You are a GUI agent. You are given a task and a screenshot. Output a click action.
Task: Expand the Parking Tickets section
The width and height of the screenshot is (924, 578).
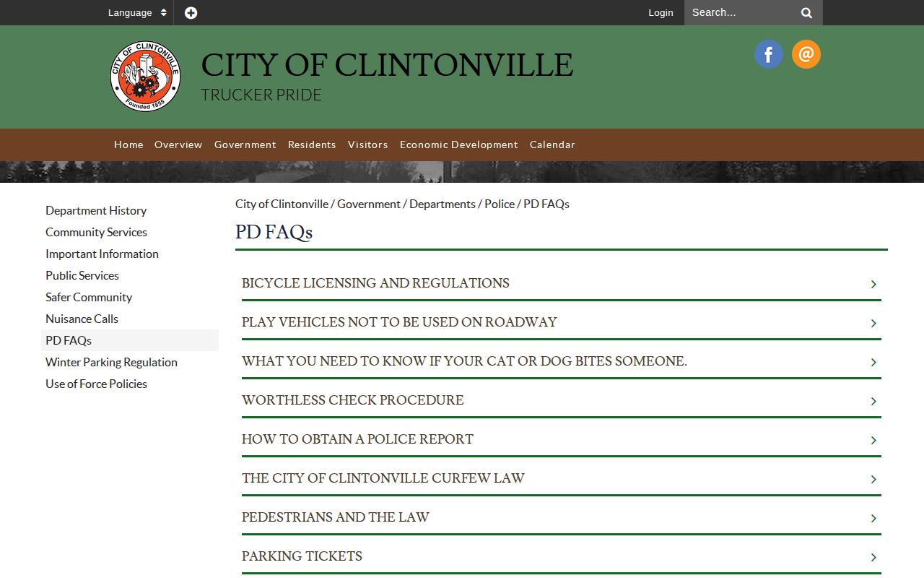point(562,556)
